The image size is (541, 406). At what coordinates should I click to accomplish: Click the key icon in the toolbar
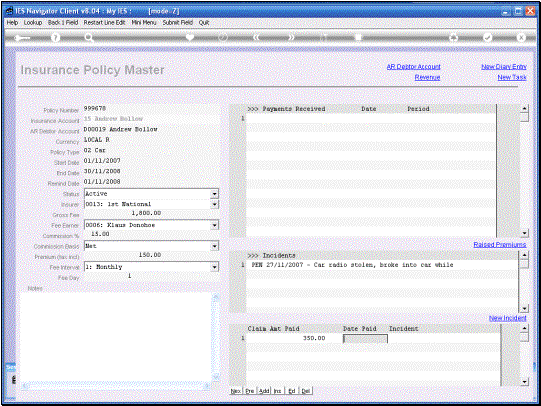point(22,38)
